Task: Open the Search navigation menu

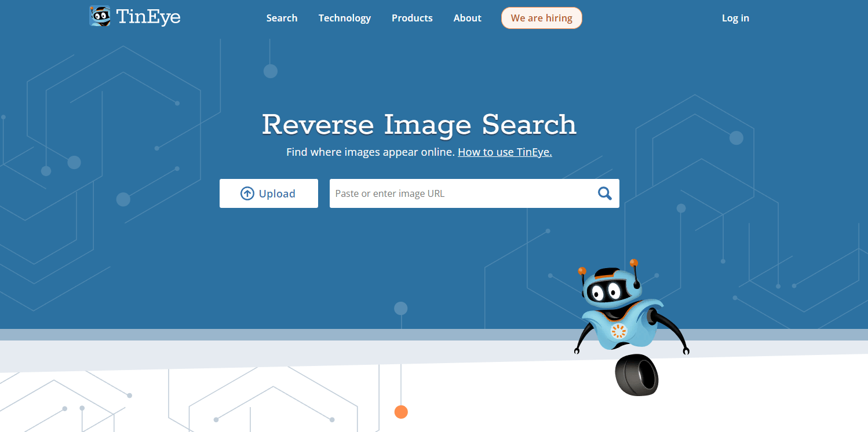Action: pyautogui.click(x=282, y=18)
